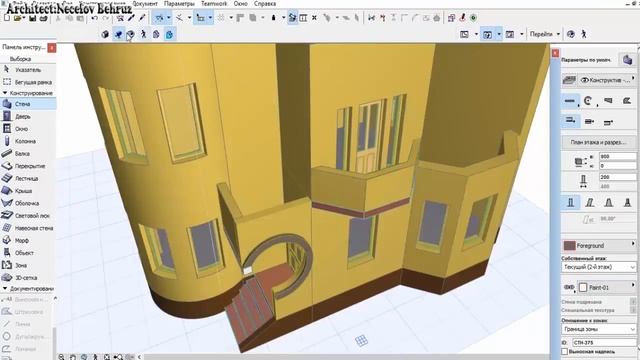Click the Undo arrow icon
The image size is (640, 360).
point(95,18)
